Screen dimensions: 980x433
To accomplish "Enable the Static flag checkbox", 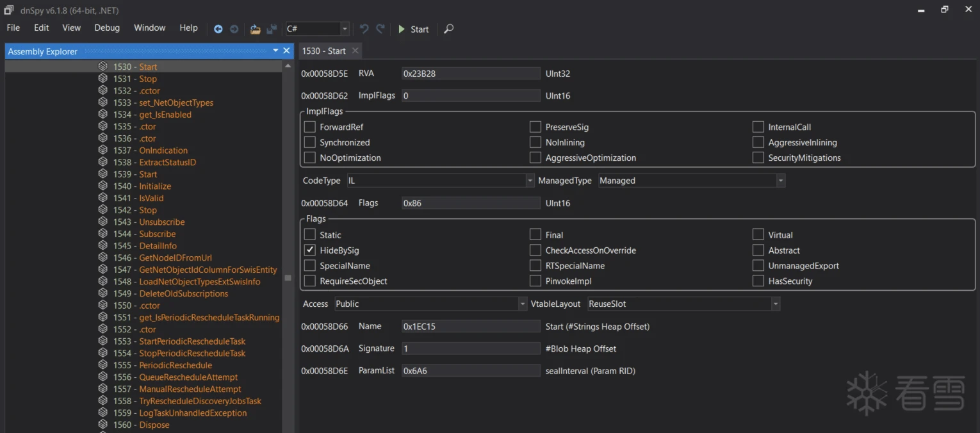I will click(310, 235).
